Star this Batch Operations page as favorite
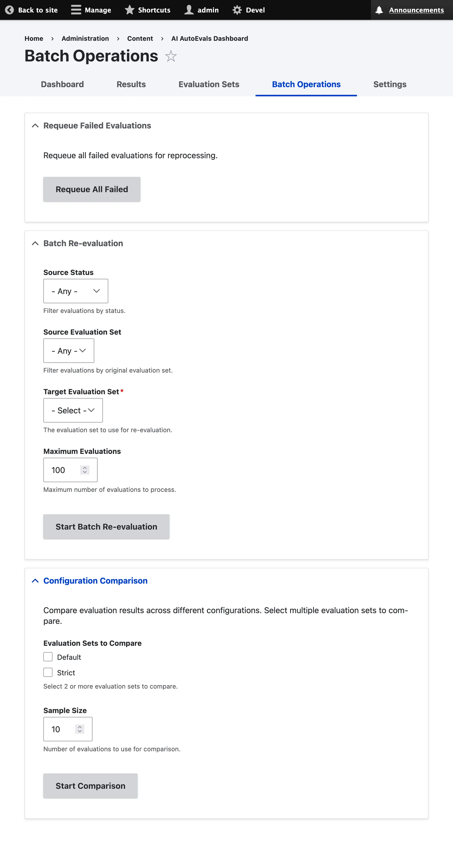The height and width of the screenshot is (868, 453). (x=171, y=56)
